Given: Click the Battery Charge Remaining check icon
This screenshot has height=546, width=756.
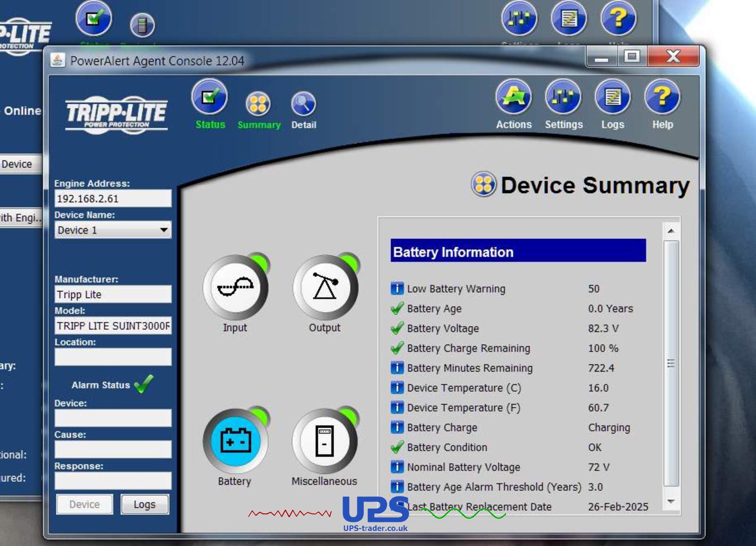Looking at the screenshot, I should point(397,348).
